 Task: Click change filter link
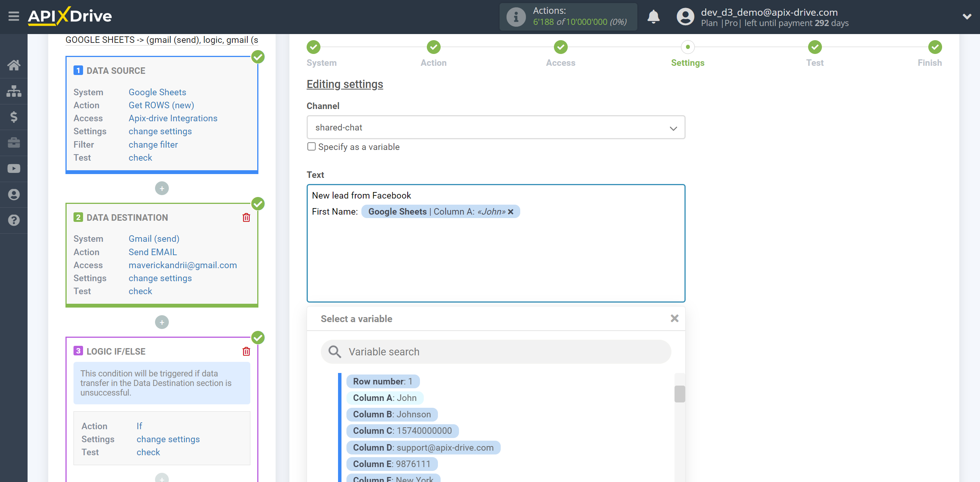pyautogui.click(x=153, y=145)
